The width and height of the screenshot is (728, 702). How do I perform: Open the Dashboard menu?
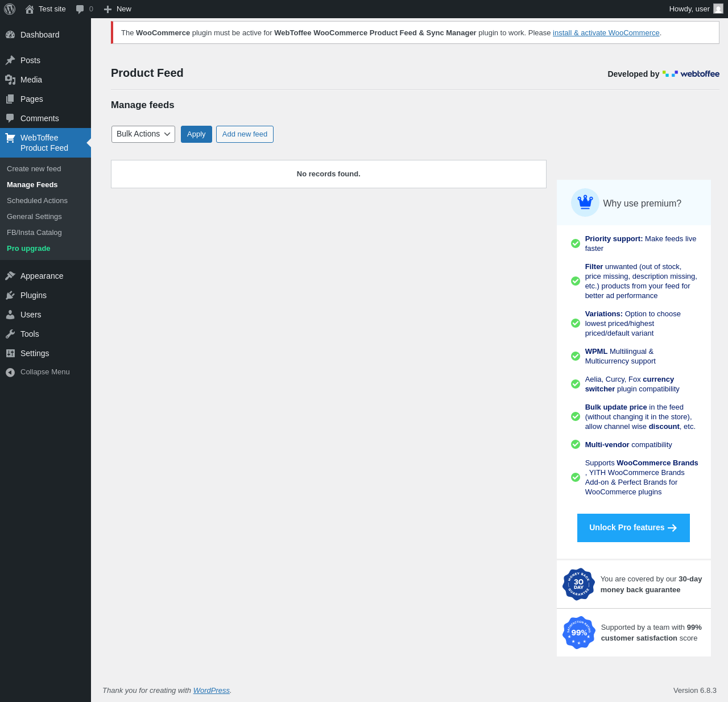click(45, 35)
